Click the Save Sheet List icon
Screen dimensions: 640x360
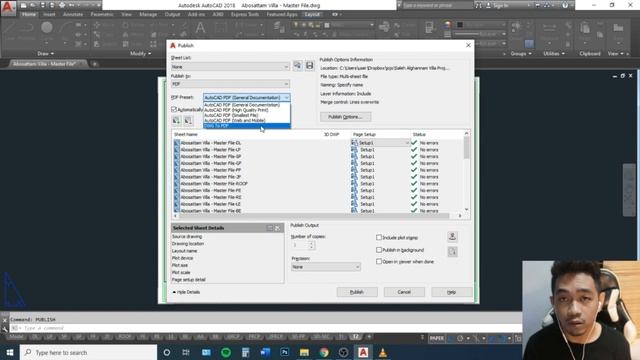(310, 65)
